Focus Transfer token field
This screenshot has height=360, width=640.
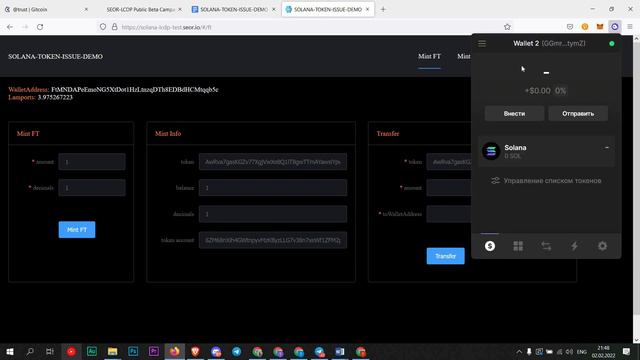pos(449,162)
